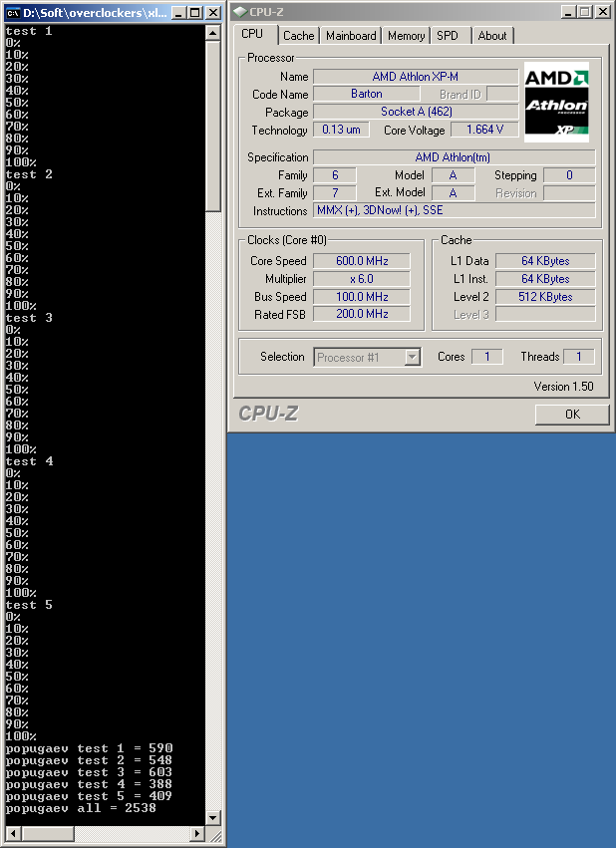Image resolution: width=616 pixels, height=848 pixels.
Task: Close the console window
Action: tap(213, 12)
